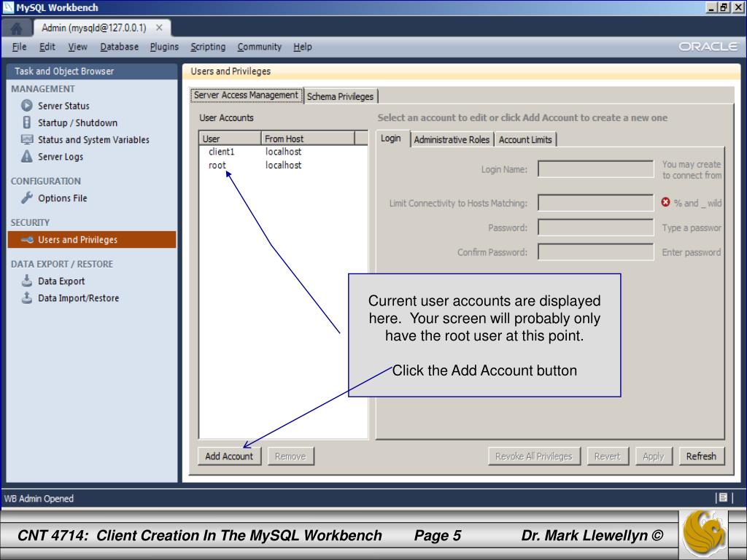747x560 pixels.
Task: Select the client1 user account row
Action: coord(283,152)
